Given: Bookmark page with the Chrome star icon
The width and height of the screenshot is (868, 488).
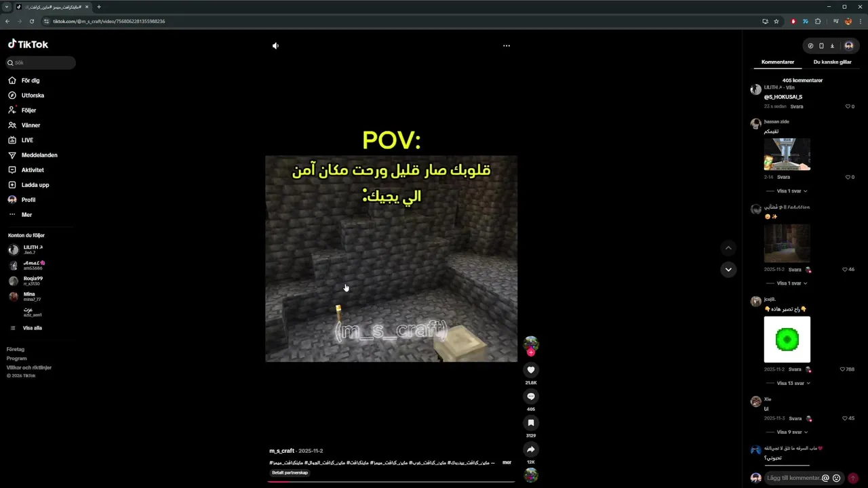Looking at the screenshot, I should (x=776, y=21).
